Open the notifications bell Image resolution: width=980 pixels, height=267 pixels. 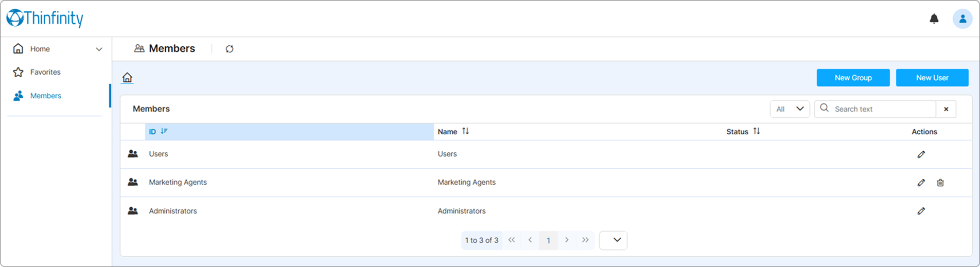[x=934, y=19]
